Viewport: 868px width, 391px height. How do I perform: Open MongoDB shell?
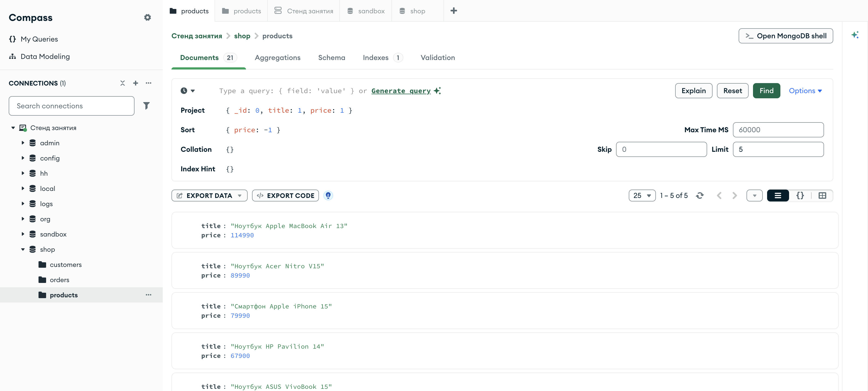pyautogui.click(x=786, y=36)
